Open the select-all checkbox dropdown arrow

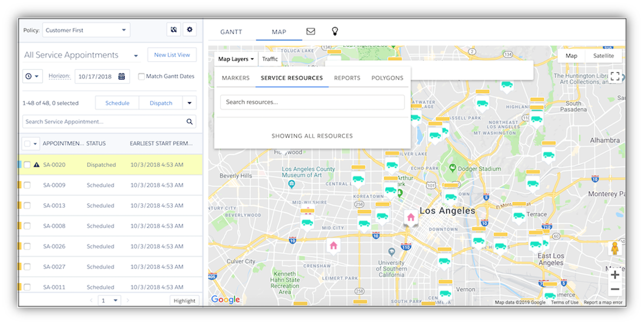tap(35, 144)
